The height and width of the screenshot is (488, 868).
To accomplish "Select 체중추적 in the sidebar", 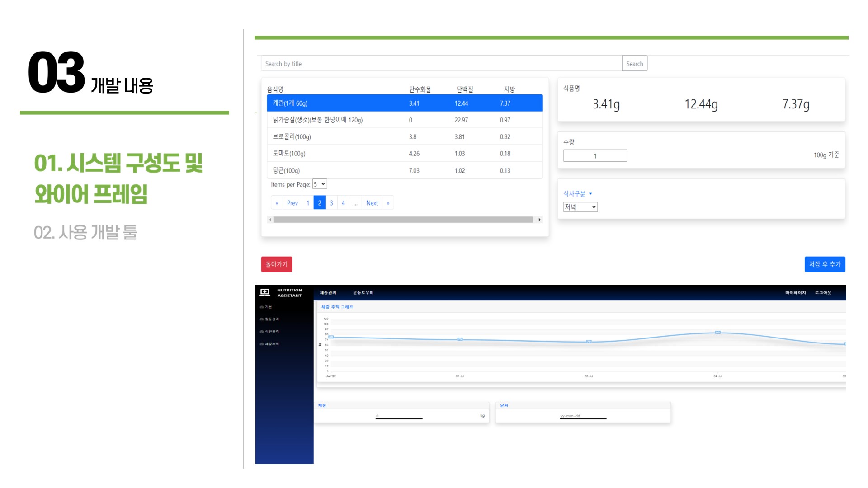I will (272, 344).
